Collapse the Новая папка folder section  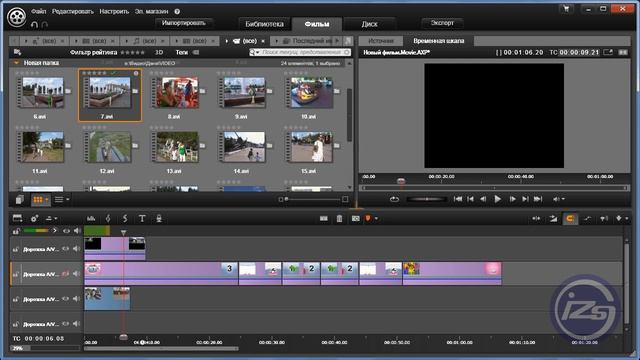[x=16, y=63]
